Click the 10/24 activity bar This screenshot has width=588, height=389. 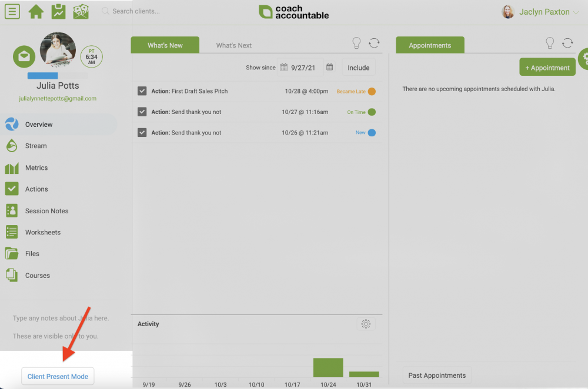tap(328, 368)
